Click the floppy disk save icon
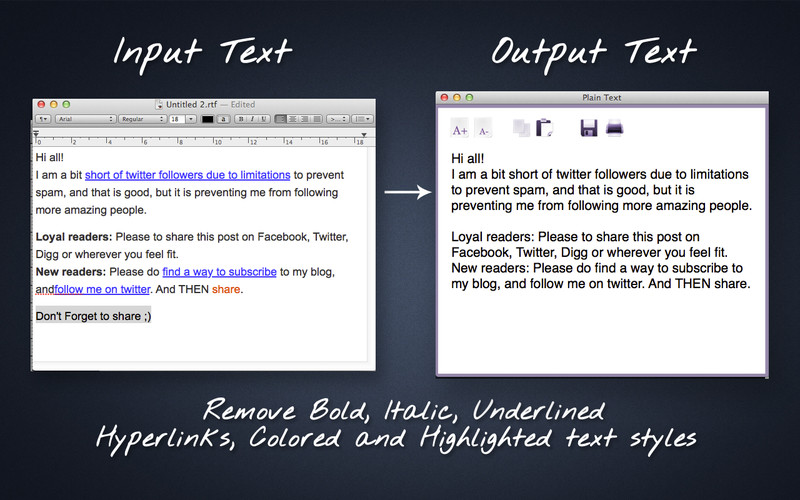 (589, 128)
